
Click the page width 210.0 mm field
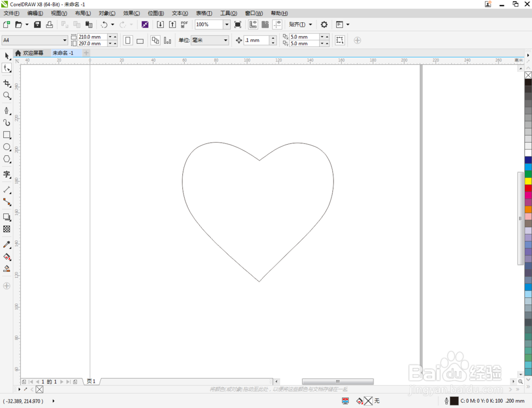pos(93,37)
